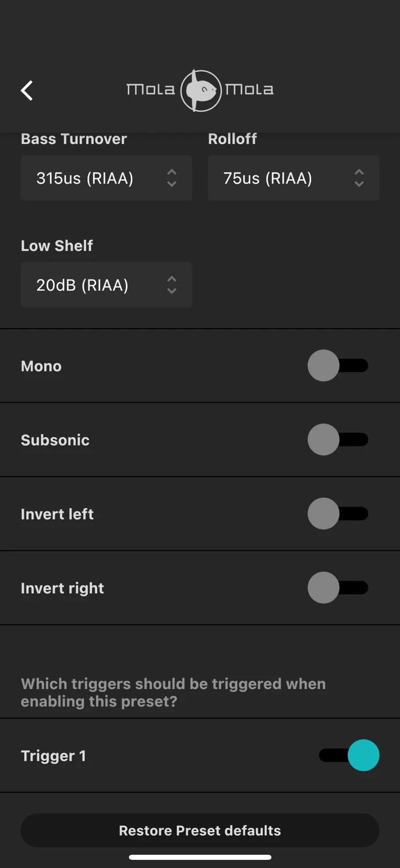Tap the back arrow icon
400x868 pixels.
pyautogui.click(x=27, y=90)
